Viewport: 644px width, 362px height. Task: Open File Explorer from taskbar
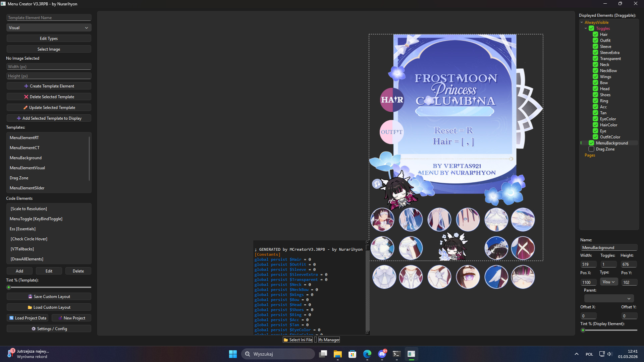point(337,354)
